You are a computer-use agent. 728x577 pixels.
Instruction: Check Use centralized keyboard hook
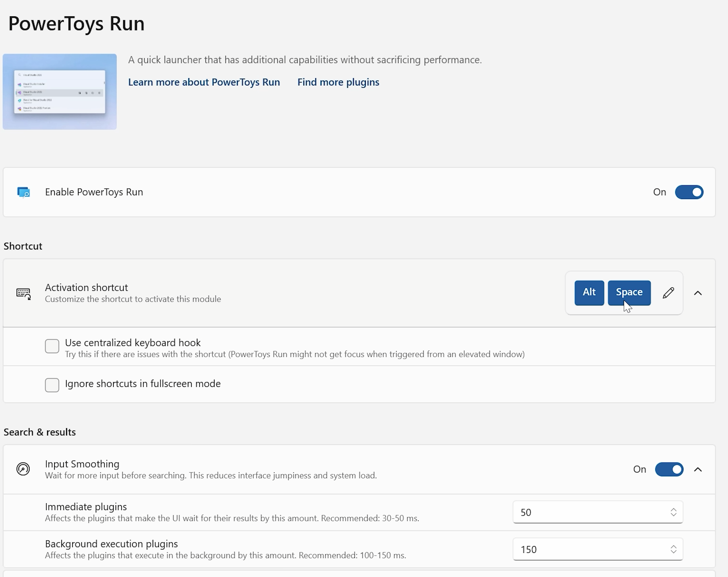click(52, 346)
